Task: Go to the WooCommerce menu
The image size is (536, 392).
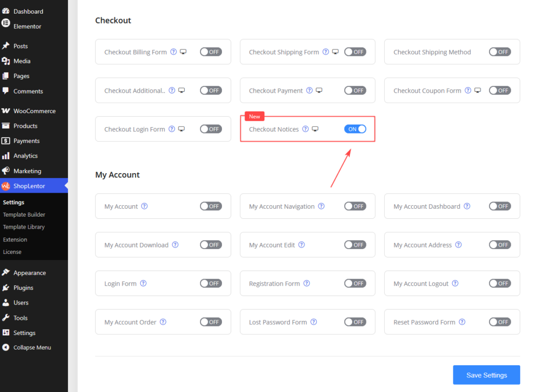Action: pyautogui.click(x=34, y=111)
